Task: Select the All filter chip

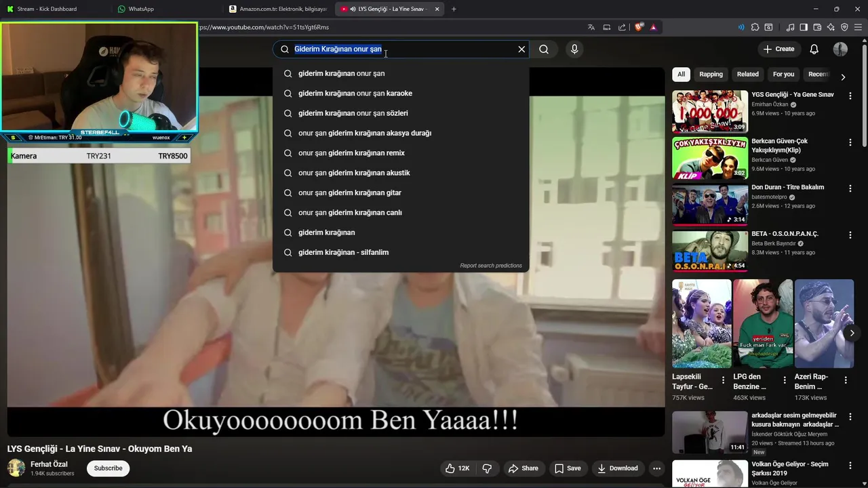Action: point(681,74)
